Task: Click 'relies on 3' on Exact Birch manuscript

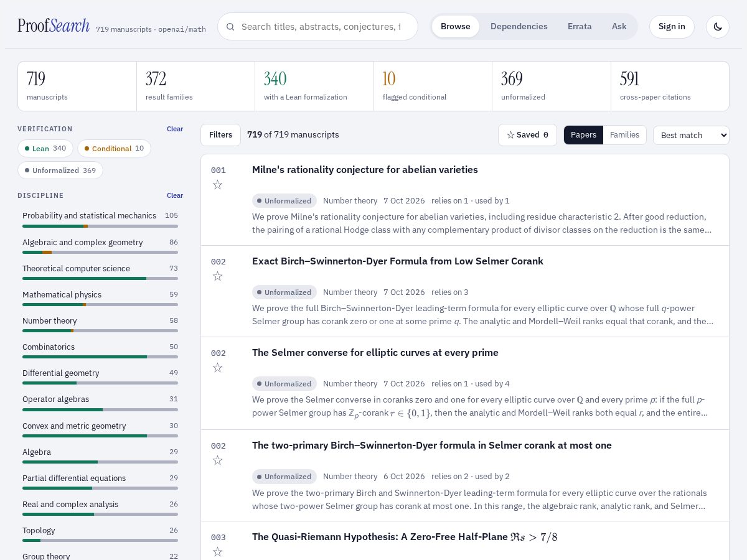Action: click(x=449, y=292)
